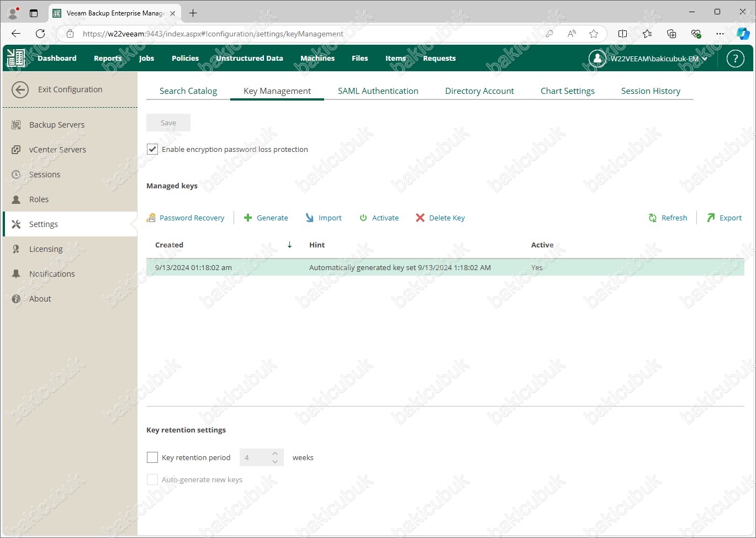Click the red X Delete Key icon
The width and height of the screenshot is (756, 538).
tap(420, 218)
